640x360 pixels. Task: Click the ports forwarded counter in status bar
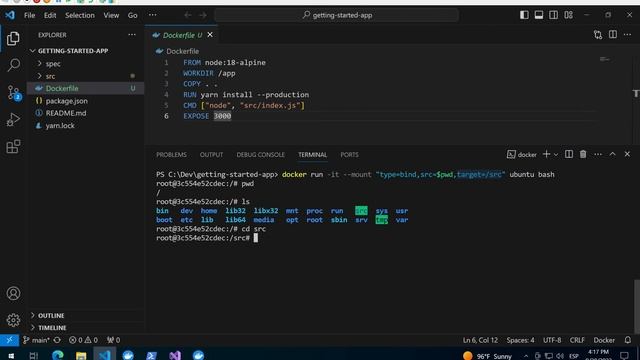113,340
